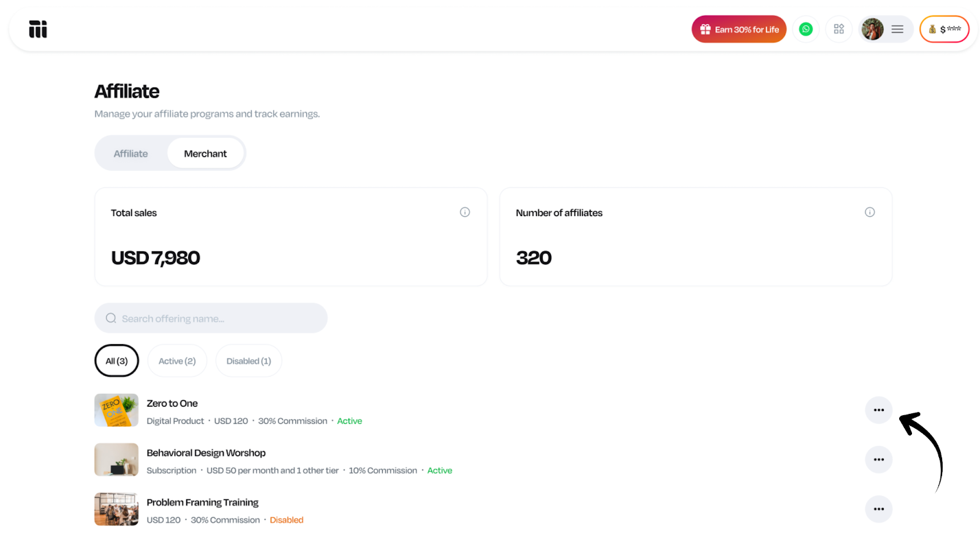
Task: Open the WhatsApp support icon
Action: point(805,29)
